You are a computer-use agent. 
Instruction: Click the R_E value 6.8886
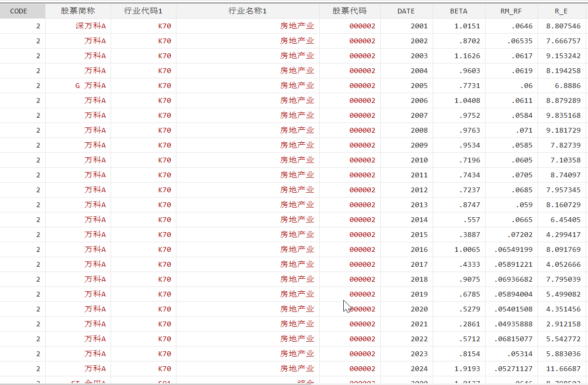[561, 86]
